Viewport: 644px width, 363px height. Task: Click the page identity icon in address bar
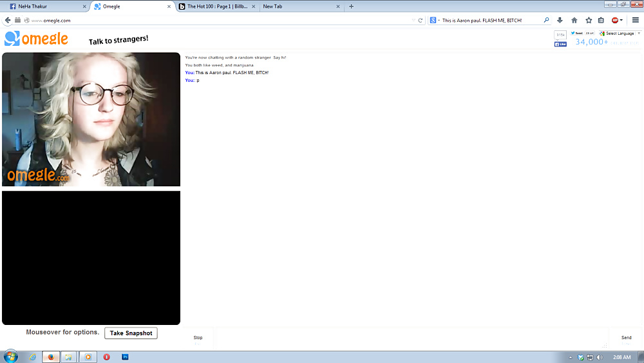point(26,20)
